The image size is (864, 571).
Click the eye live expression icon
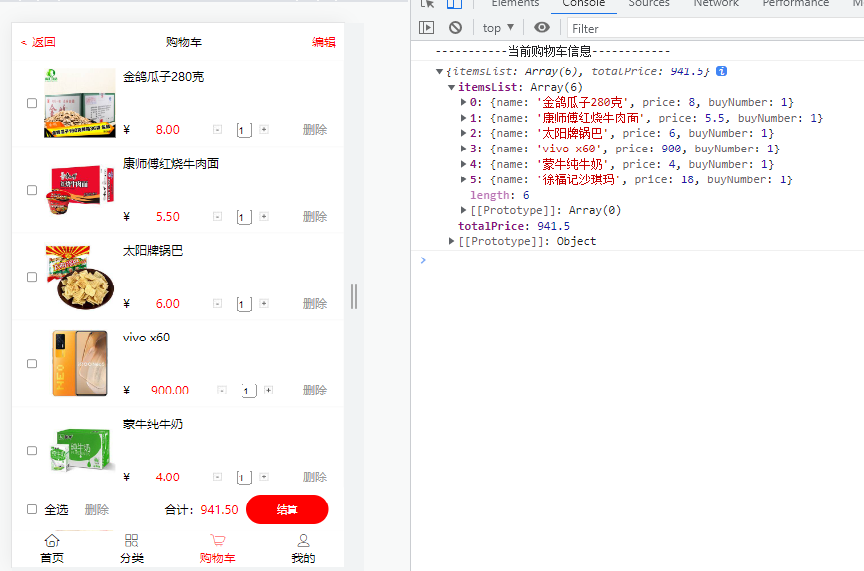click(x=542, y=28)
